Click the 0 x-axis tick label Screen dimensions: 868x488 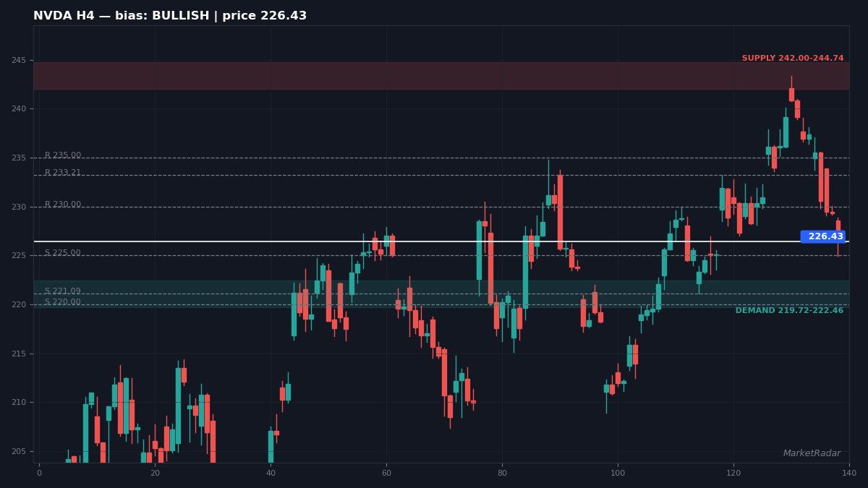39,473
